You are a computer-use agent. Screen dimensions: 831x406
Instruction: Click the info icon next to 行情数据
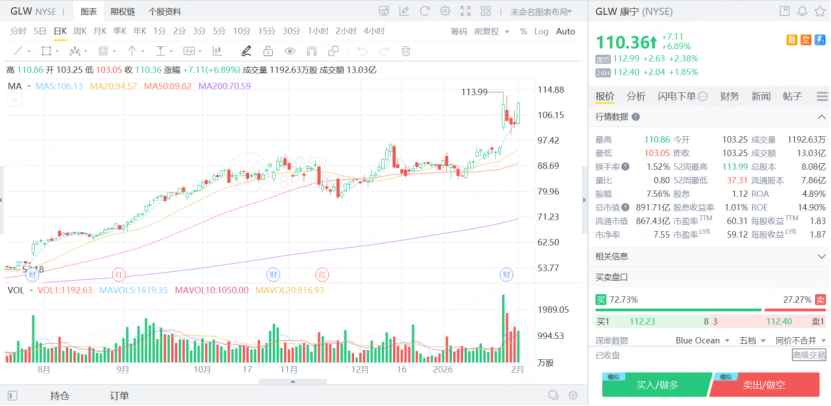(635, 117)
